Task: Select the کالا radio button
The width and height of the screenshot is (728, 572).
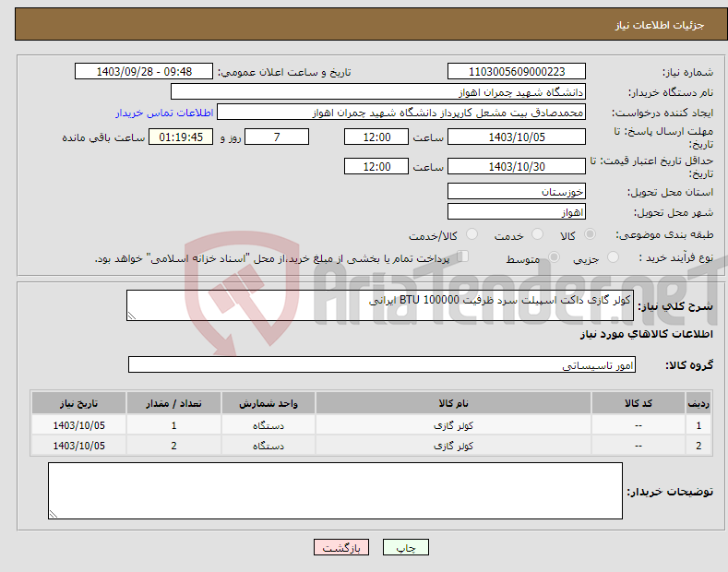Action: pos(590,234)
